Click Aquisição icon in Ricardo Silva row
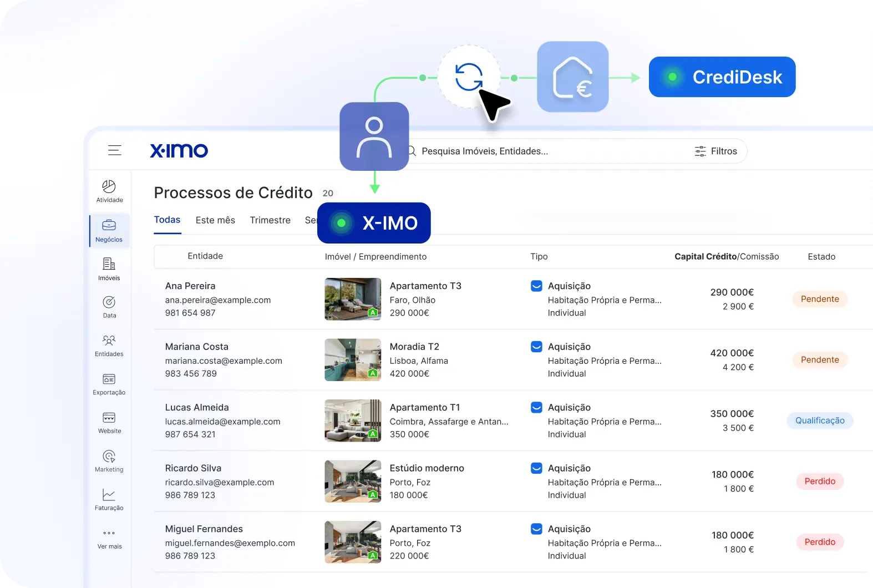The image size is (873, 588). click(536, 468)
